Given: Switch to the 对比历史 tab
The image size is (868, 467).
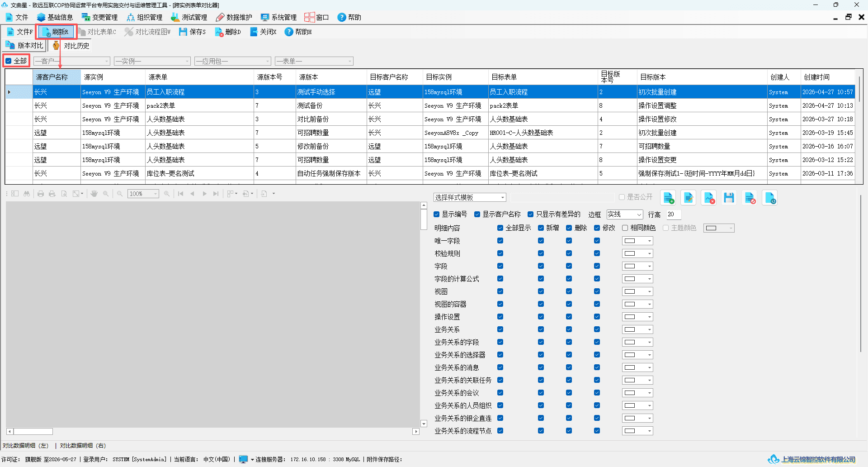Looking at the screenshot, I should [x=71, y=45].
